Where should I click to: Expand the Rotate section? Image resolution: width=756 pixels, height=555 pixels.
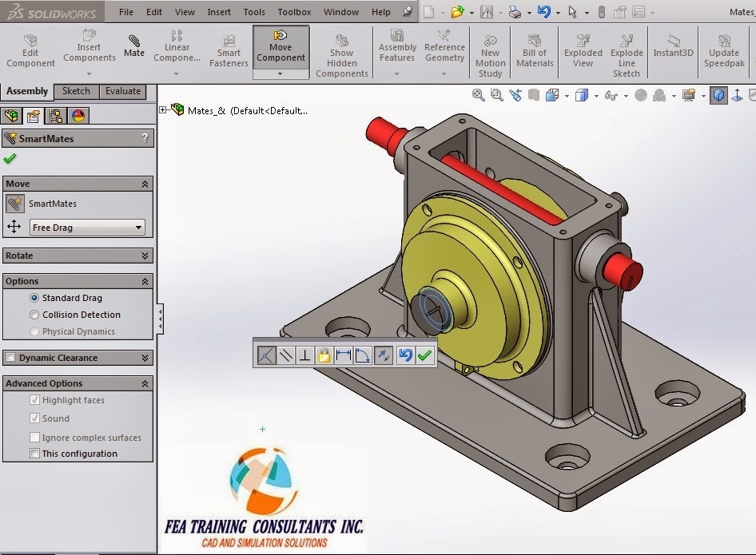pos(145,256)
